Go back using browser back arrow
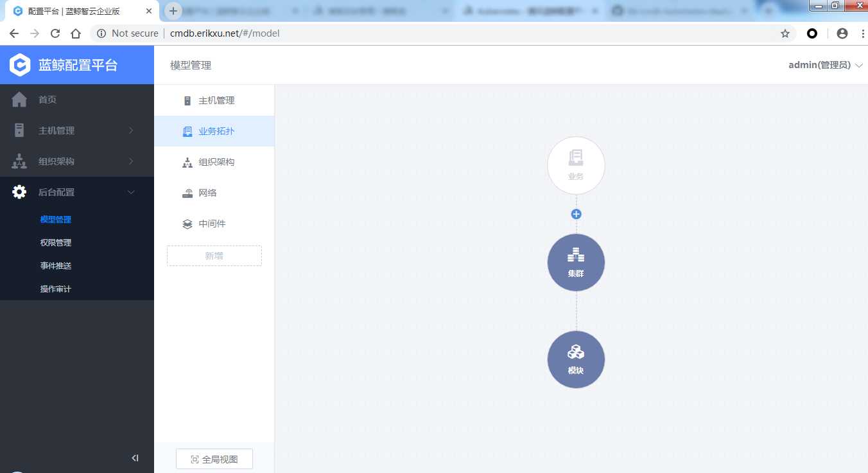 click(x=14, y=33)
